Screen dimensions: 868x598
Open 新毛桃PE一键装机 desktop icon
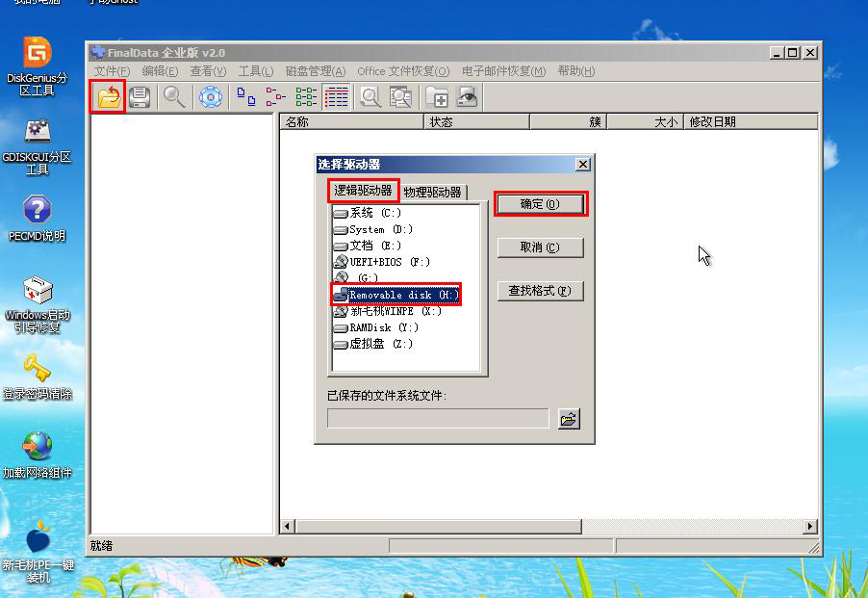click(38, 552)
